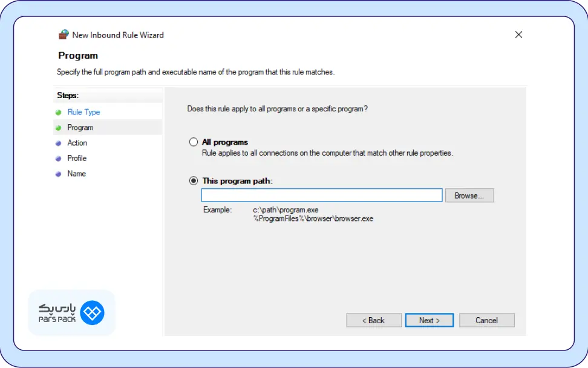
Task: Click the firewall wizard title bar icon
Action: pyautogui.click(x=64, y=35)
